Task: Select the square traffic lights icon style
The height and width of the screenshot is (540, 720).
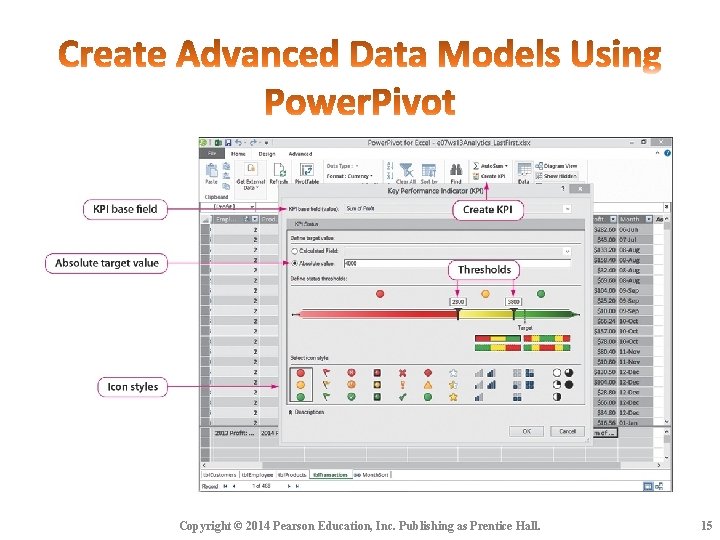Action: pos(377,385)
